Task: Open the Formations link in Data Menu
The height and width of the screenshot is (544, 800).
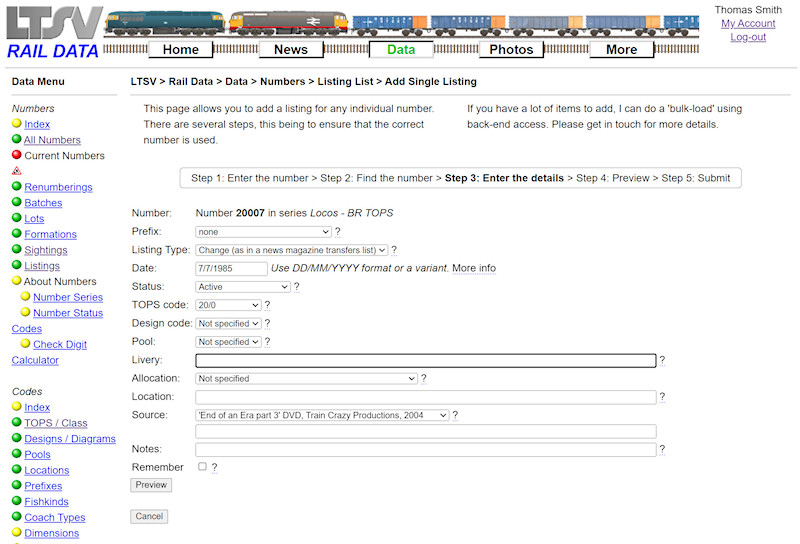Action: coord(51,234)
